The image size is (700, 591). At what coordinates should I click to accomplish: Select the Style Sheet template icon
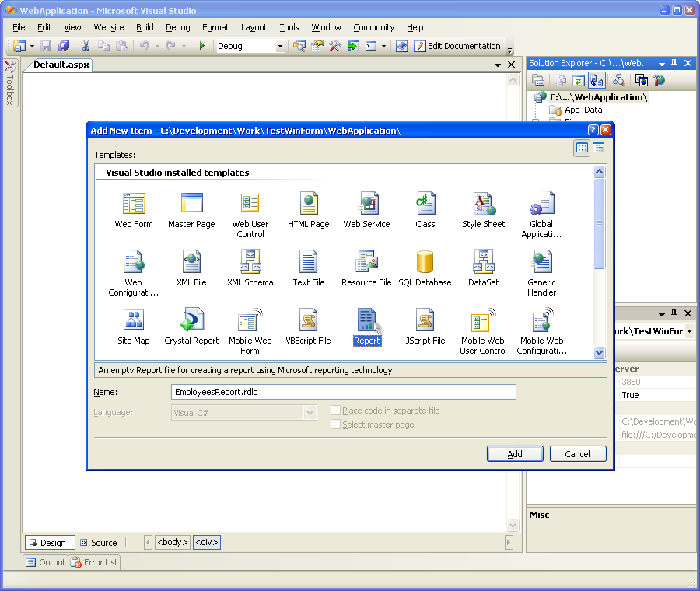[483, 205]
